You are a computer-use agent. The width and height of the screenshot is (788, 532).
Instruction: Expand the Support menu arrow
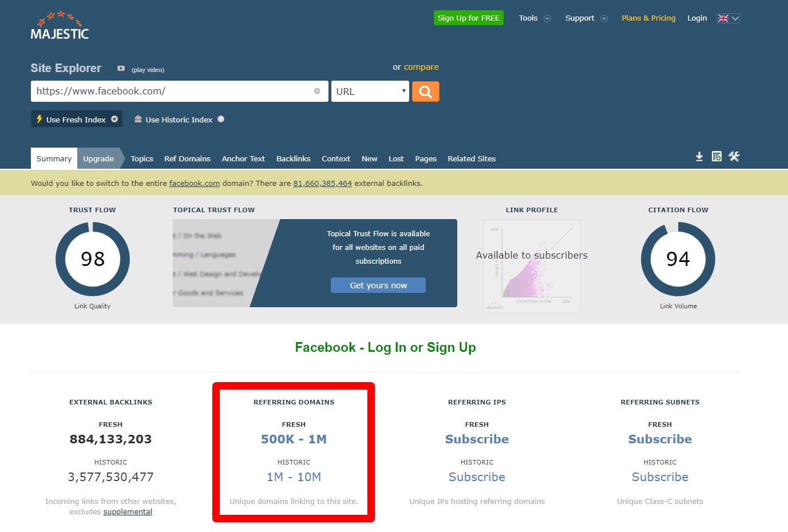tap(604, 18)
